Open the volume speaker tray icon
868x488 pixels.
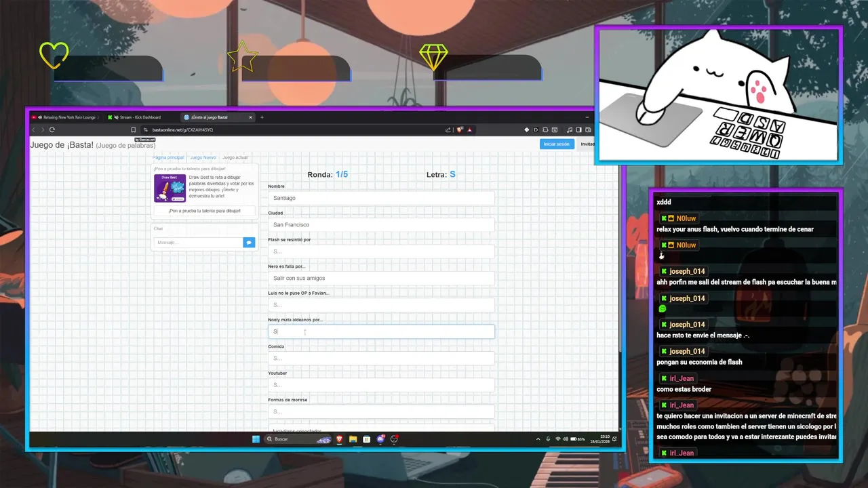pyautogui.click(x=565, y=439)
